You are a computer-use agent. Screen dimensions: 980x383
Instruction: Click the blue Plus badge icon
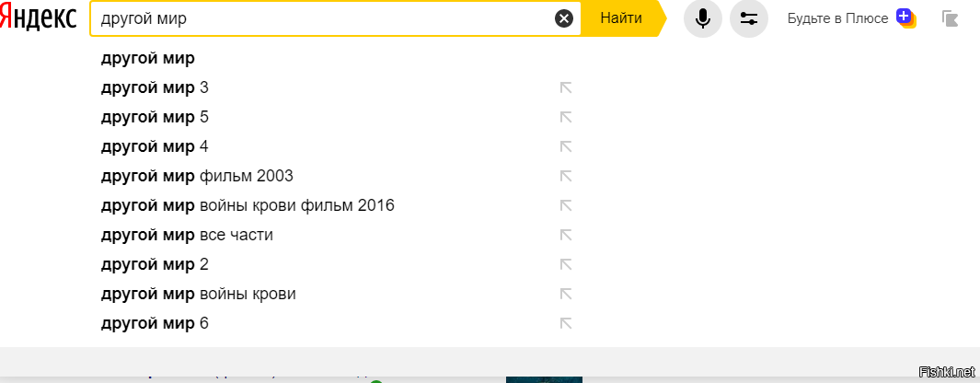coord(905,17)
